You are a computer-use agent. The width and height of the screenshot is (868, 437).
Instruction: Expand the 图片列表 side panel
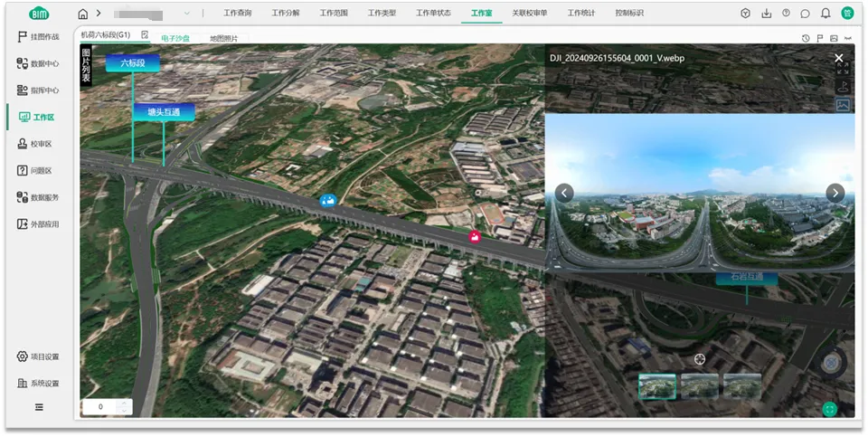(x=86, y=65)
